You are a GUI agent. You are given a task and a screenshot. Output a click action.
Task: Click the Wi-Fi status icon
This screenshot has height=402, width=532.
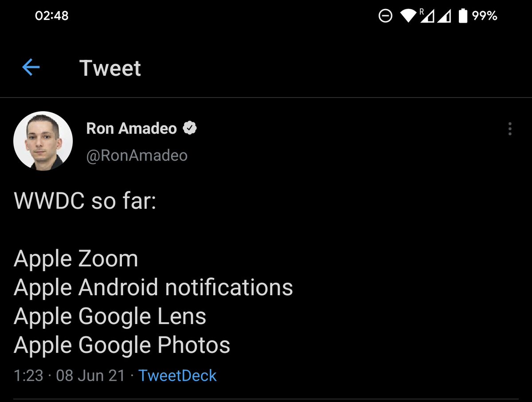pos(408,16)
